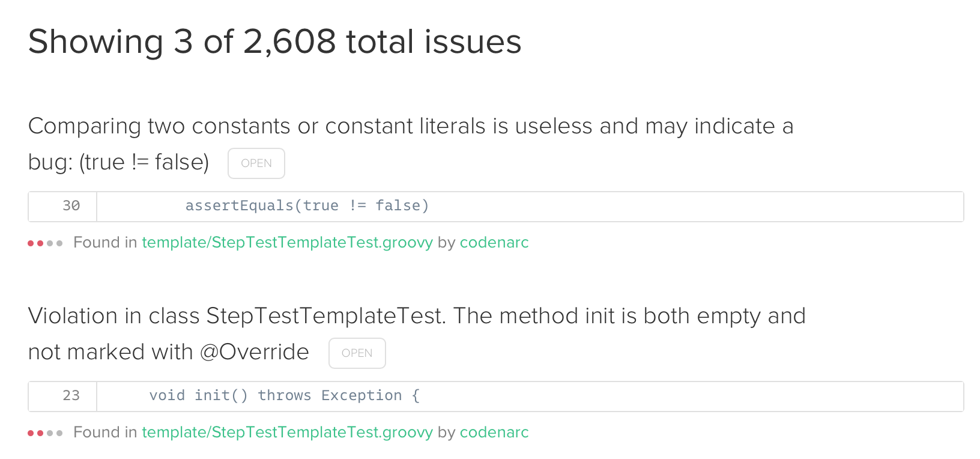Click the severity indicator dots for the constants issue
Screen dimensions: 980x459
pos(45,243)
